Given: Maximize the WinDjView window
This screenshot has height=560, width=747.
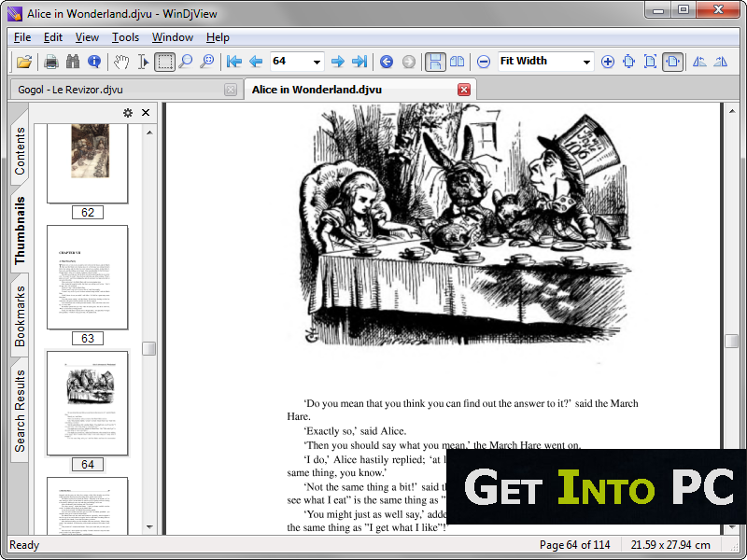Looking at the screenshot, I should coord(684,10).
